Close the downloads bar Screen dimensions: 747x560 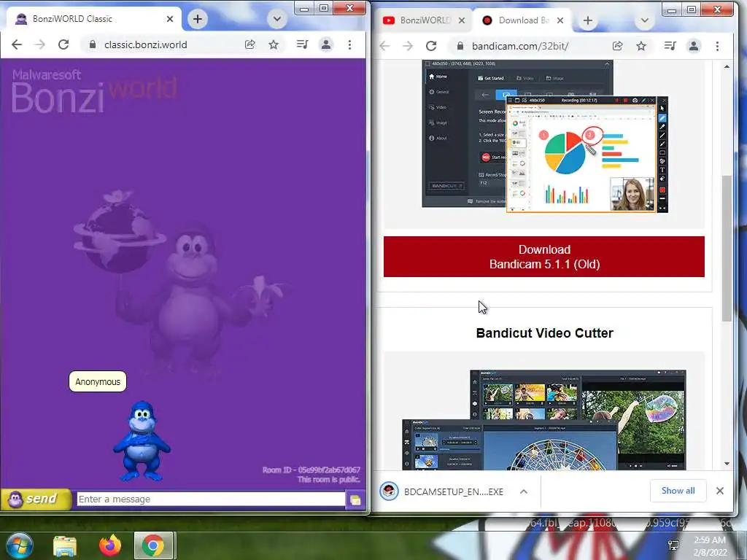[720, 491]
